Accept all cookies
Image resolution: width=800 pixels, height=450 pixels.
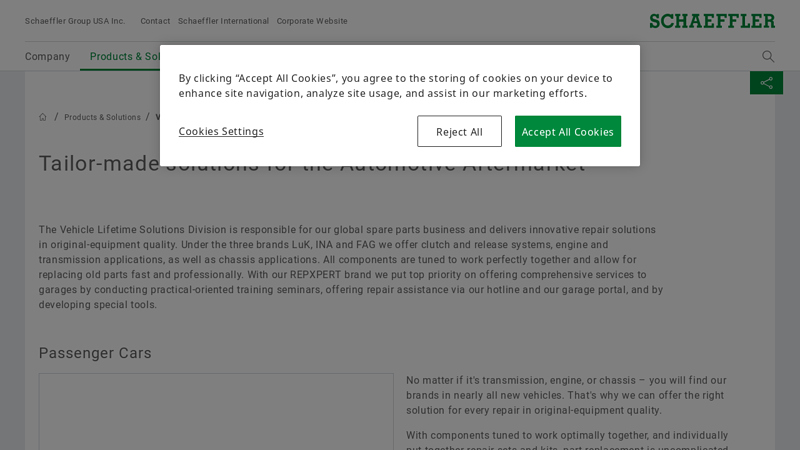[x=567, y=131]
